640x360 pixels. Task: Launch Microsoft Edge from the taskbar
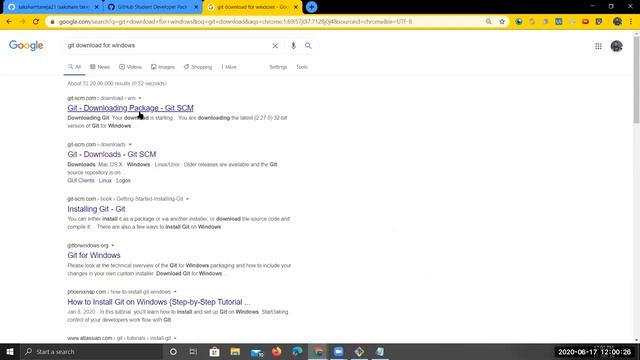tap(297, 351)
